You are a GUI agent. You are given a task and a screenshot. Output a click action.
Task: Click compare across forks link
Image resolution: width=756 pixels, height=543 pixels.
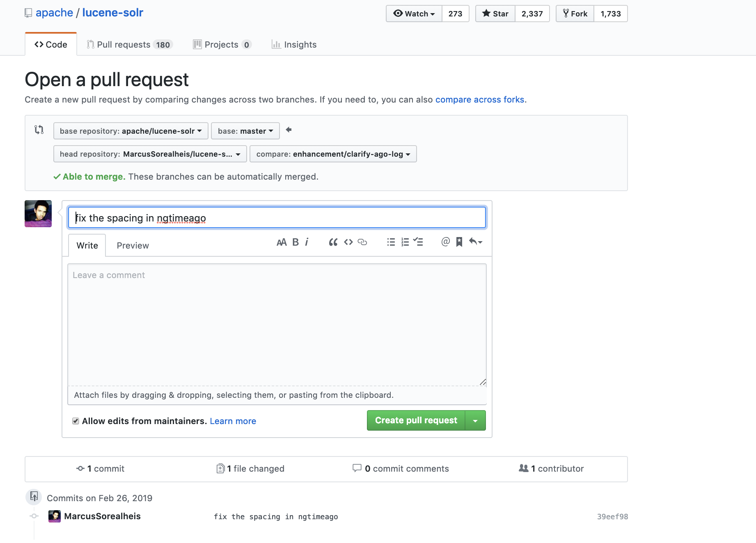(480, 100)
